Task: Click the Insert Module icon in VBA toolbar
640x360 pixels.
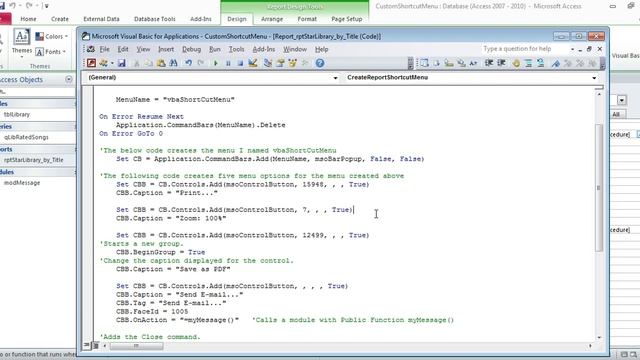Action: pos(103,63)
